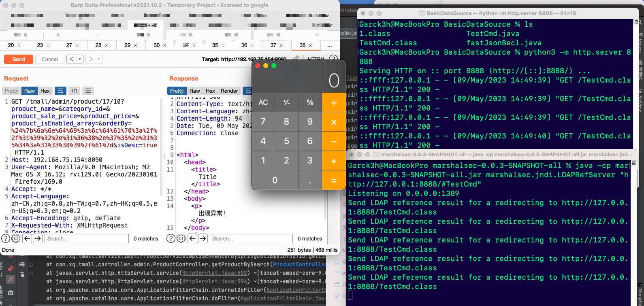
Task: Click the Cancel button in Repeater
Action: [x=50, y=59]
